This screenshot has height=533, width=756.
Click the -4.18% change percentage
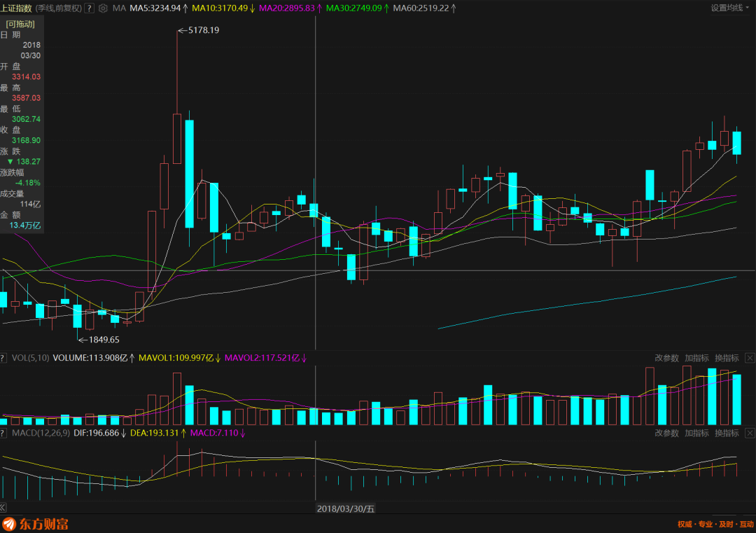click(x=27, y=183)
